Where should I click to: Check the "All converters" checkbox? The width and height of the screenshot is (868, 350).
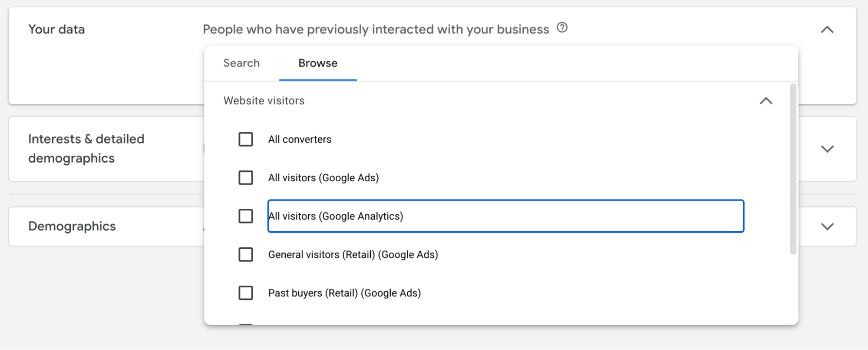point(246,139)
